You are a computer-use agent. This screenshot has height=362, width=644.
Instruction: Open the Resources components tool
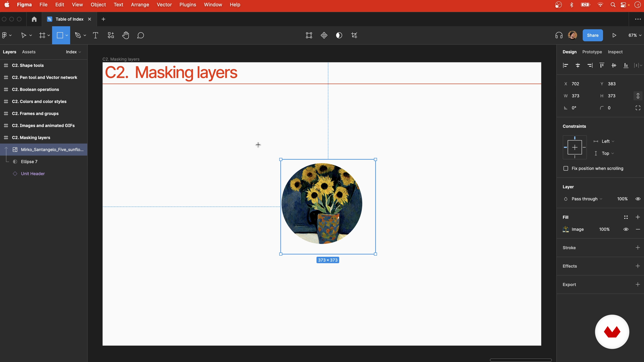tap(111, 35)
